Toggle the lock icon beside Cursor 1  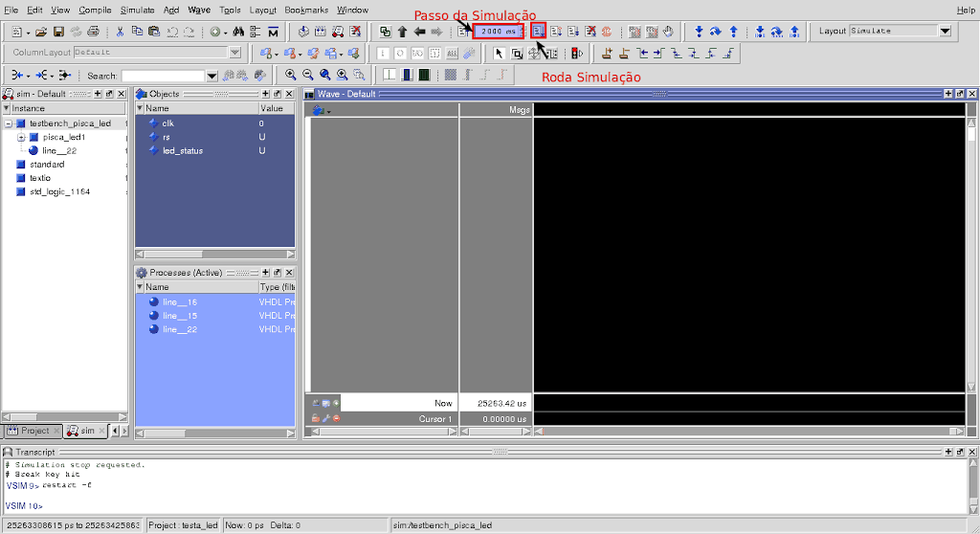point(315,418)
